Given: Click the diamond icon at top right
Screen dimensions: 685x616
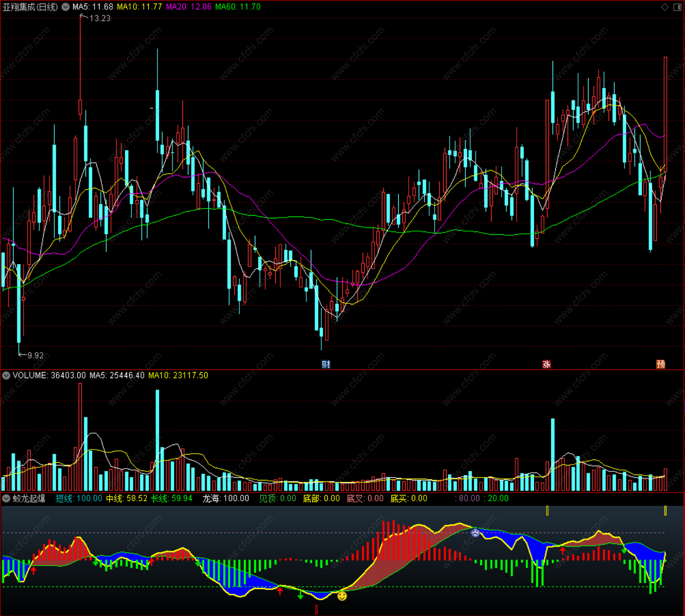Looking at the screenshot, I should click(x=665, y=7).
